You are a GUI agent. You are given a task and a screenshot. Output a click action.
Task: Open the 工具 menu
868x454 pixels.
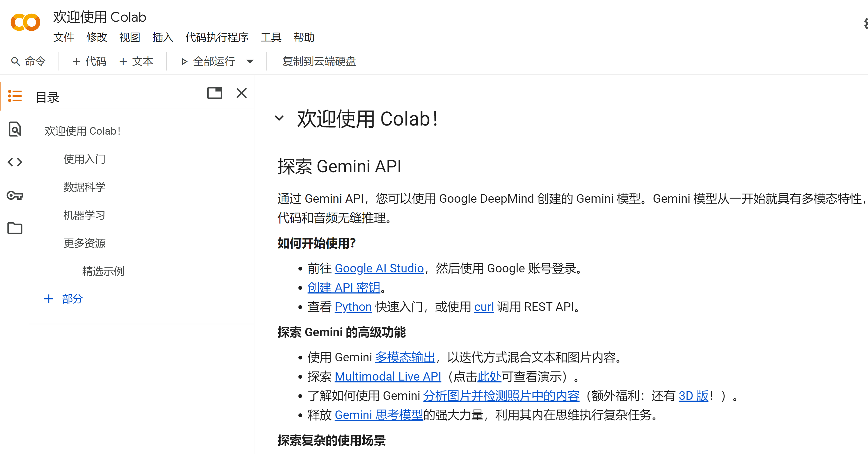point(271,37)
